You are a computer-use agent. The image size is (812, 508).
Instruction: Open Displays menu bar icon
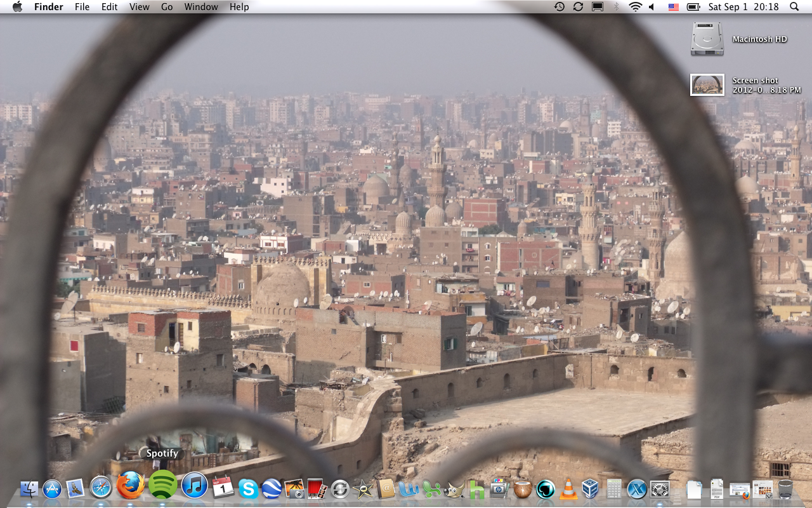(x=597, y=7)
